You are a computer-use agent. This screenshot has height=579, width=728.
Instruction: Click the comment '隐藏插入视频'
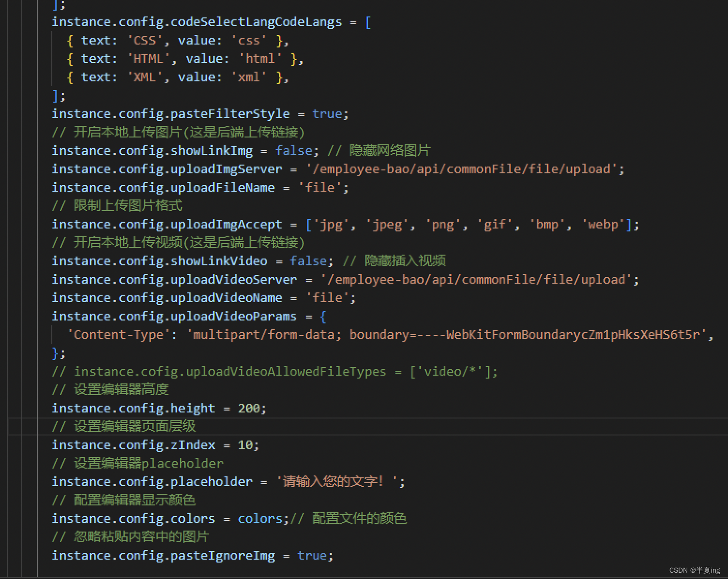coord(394,261)
